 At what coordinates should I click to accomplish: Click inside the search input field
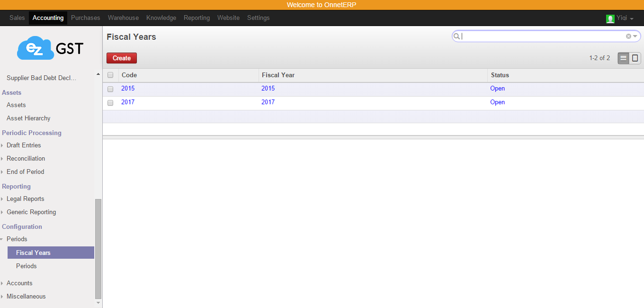coord(521,36)
